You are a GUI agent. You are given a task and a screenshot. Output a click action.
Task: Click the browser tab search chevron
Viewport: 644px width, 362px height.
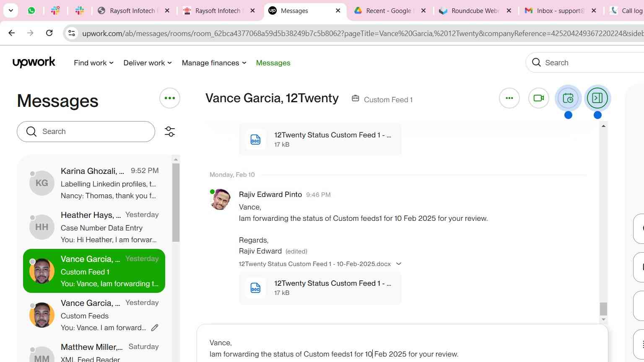click(10, 10)
